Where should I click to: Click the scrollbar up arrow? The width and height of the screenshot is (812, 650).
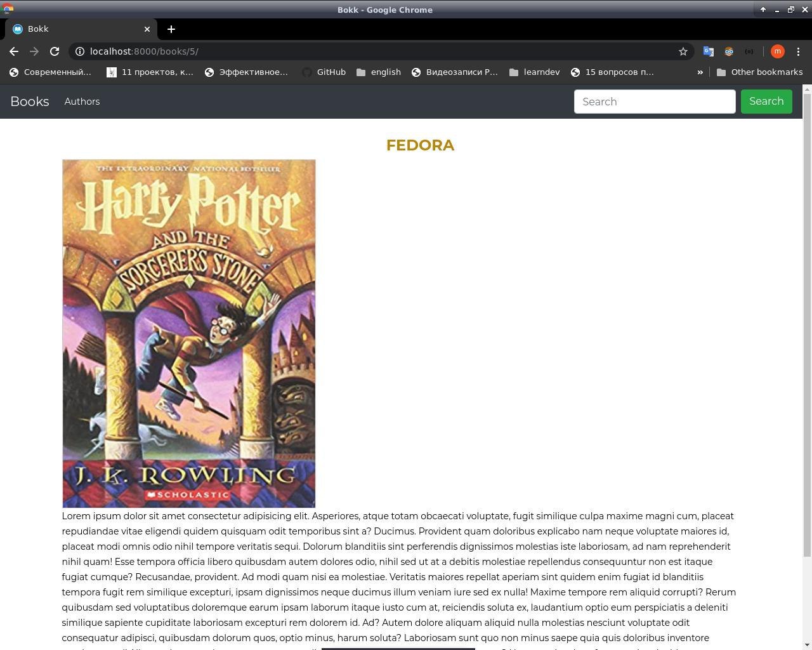pyautogui.click(x=807, y=89)
